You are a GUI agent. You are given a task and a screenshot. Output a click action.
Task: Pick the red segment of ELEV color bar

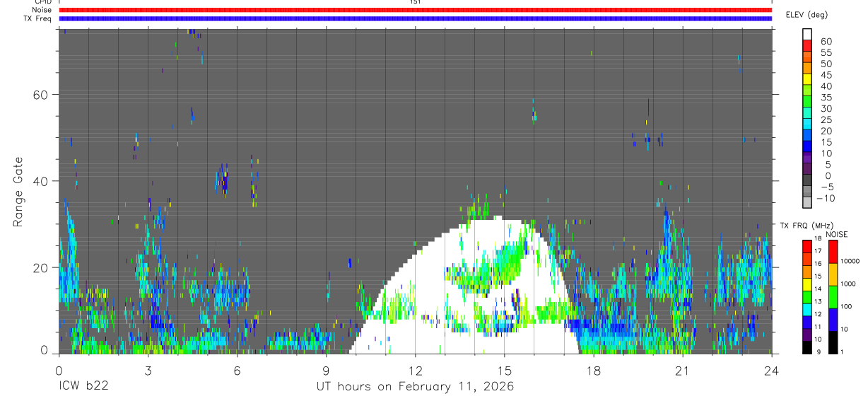807,45
